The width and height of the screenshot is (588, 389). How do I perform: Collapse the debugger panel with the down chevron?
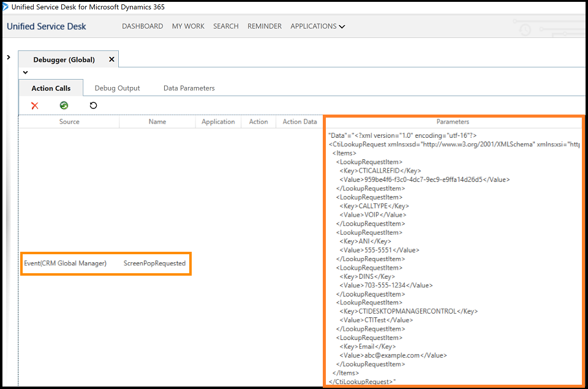coord(25,72)
